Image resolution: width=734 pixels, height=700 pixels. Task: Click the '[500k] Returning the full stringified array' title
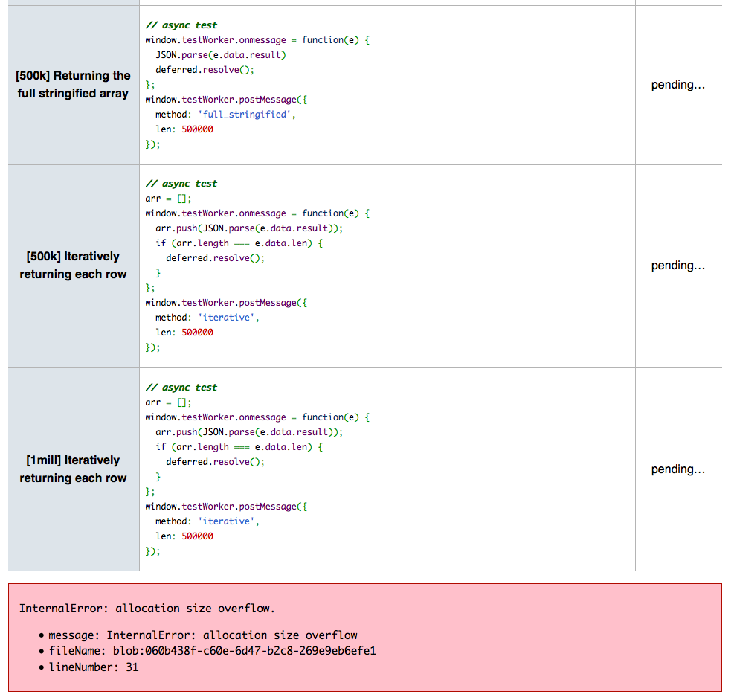[x=74, y=85]
